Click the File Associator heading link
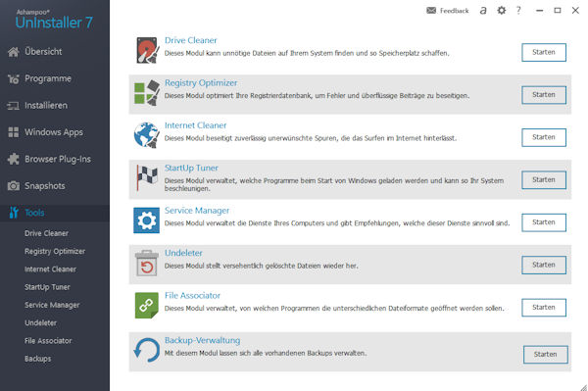The width and height of the screenshot is (588, 391). click(x=192, y=295)
